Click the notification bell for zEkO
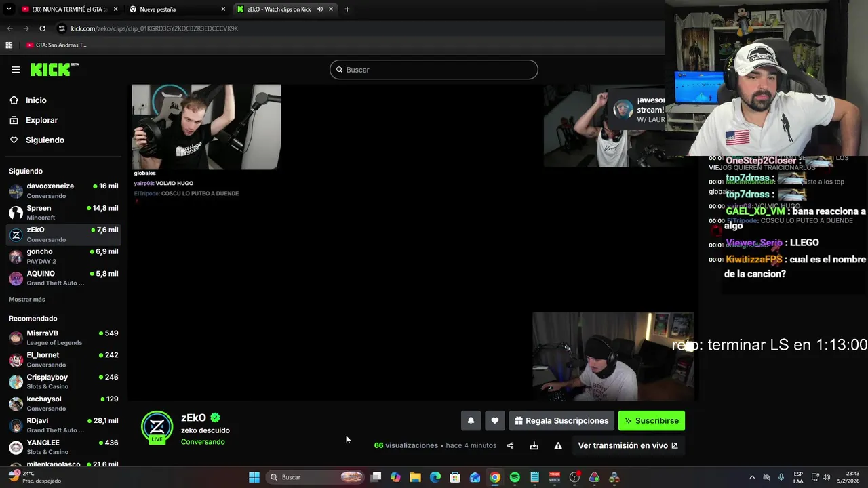This screenshot has height=488, width=868. click(471, 421)
